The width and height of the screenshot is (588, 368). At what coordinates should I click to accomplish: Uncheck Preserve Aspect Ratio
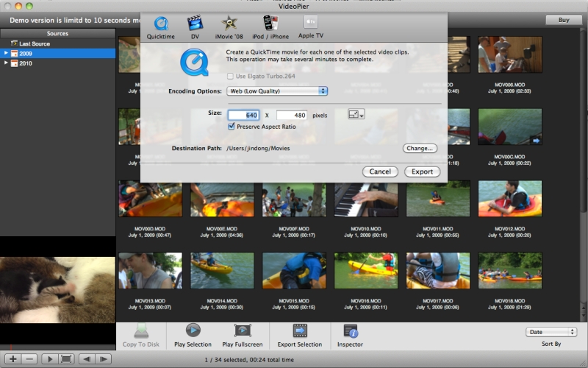[232, 127]
